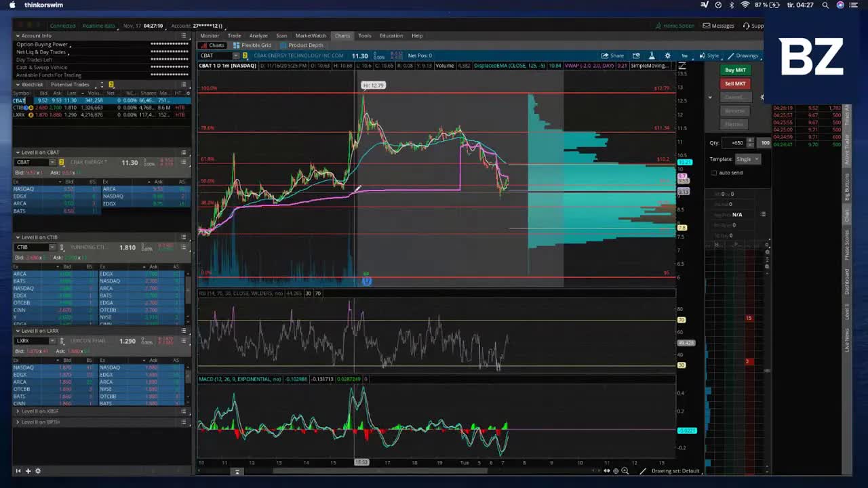
Task: Open the Account Info panel menu icon
Action: [x=184, y=35]
